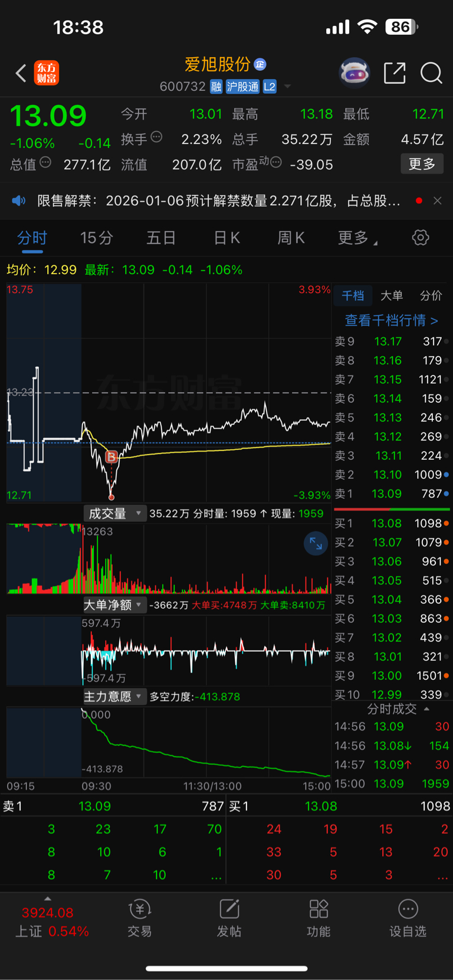Tap the 14:57 trade at 13.09
453x980 pixels.
click(392, 765)
